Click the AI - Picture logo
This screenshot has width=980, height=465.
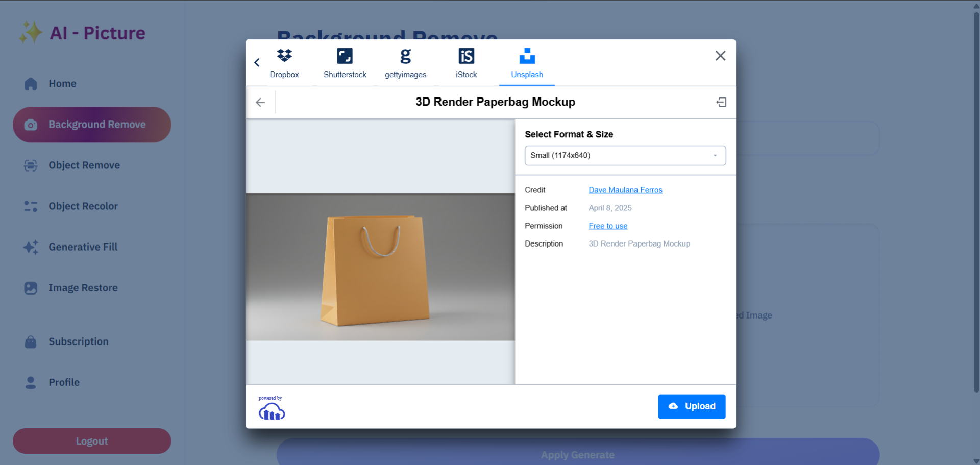click(x=82, y=33)
